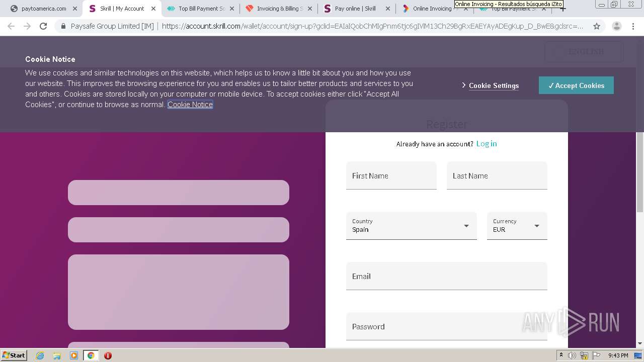Fill in the Last Name field

(497, 175)
